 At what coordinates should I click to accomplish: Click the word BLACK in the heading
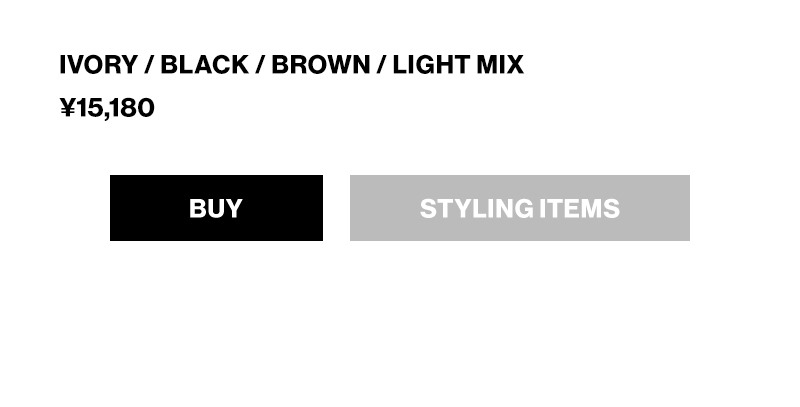coord(204,65)
